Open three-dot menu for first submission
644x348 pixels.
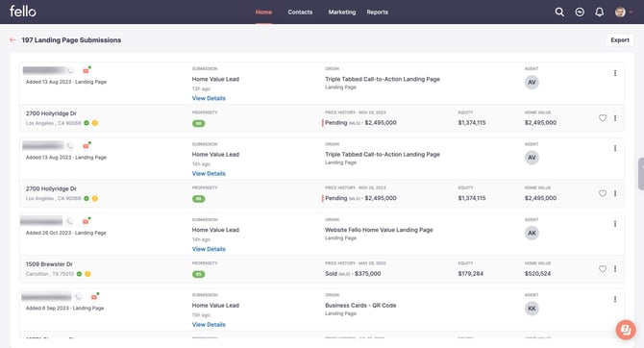[615, 73]
